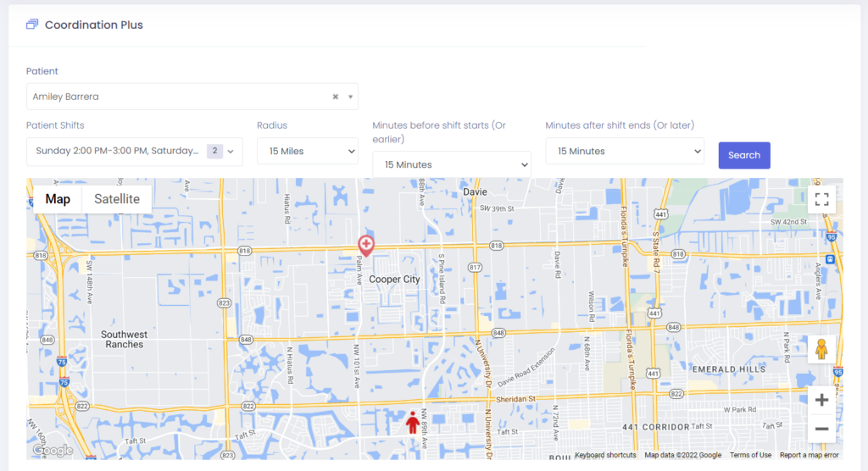Click the Search button

744,156
